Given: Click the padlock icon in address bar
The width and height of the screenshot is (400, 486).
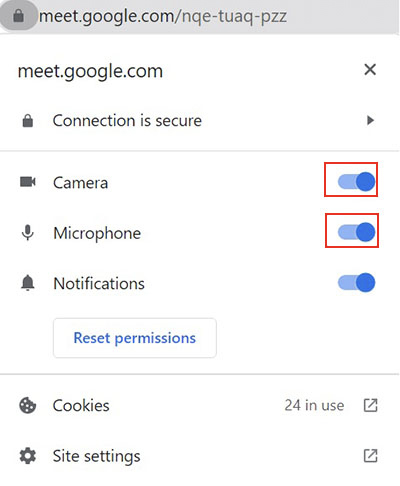Looking at the screenshot, I should tap(19, 15).
